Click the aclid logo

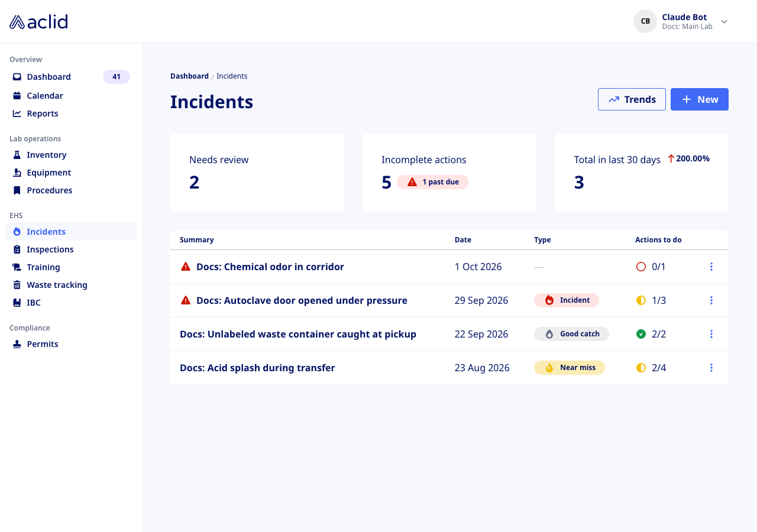[38, 22]
